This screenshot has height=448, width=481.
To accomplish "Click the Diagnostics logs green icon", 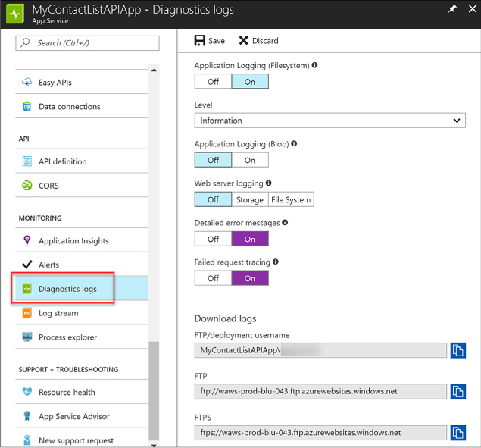I will tap(27, 288).
